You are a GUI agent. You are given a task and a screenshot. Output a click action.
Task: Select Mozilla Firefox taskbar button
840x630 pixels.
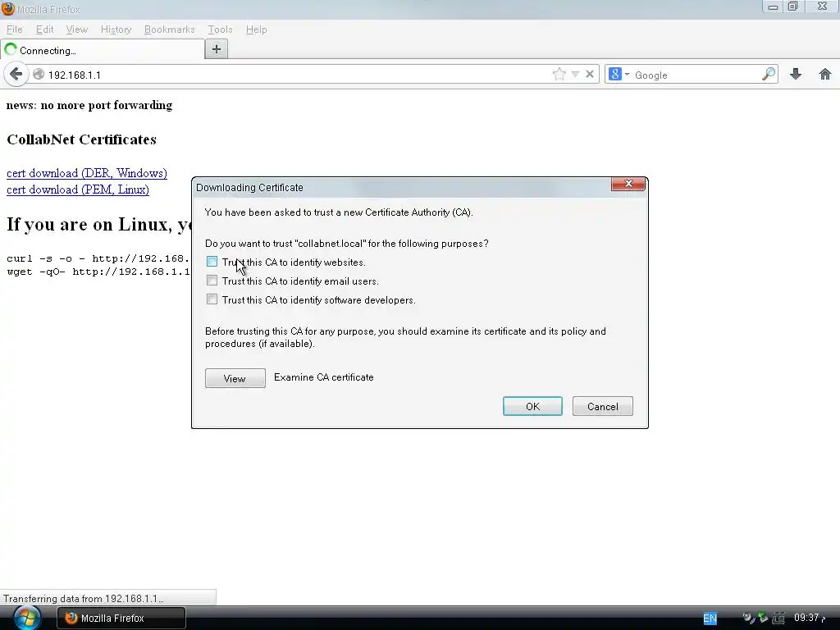(121, 618)
